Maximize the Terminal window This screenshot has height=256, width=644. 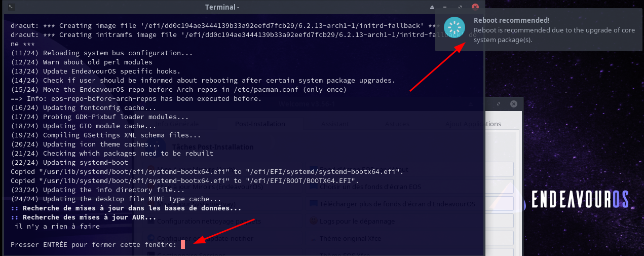point(460,7)
